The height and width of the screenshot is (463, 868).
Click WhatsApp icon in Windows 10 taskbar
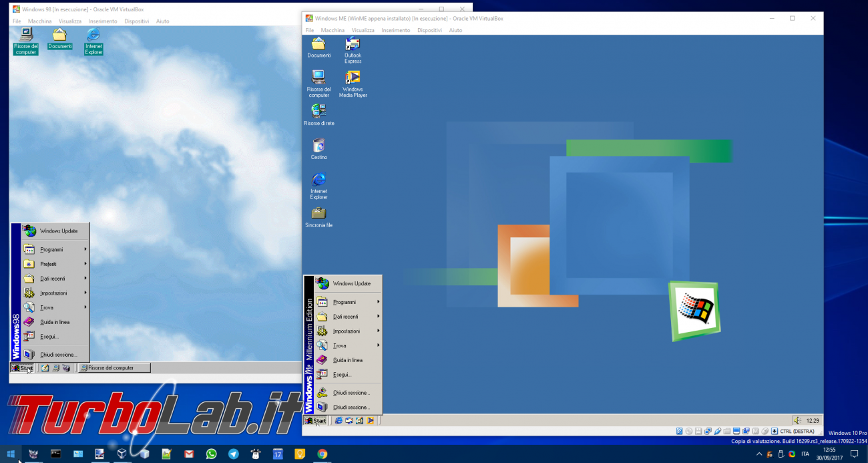(x=211, y=454)
